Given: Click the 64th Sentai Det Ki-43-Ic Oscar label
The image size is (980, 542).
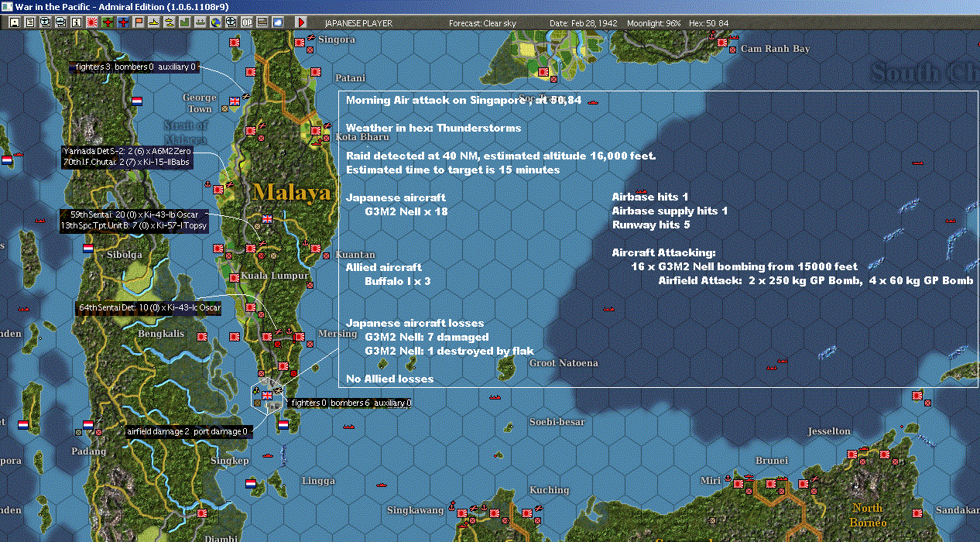Looking at the screenshot, I should click(149, 308).
